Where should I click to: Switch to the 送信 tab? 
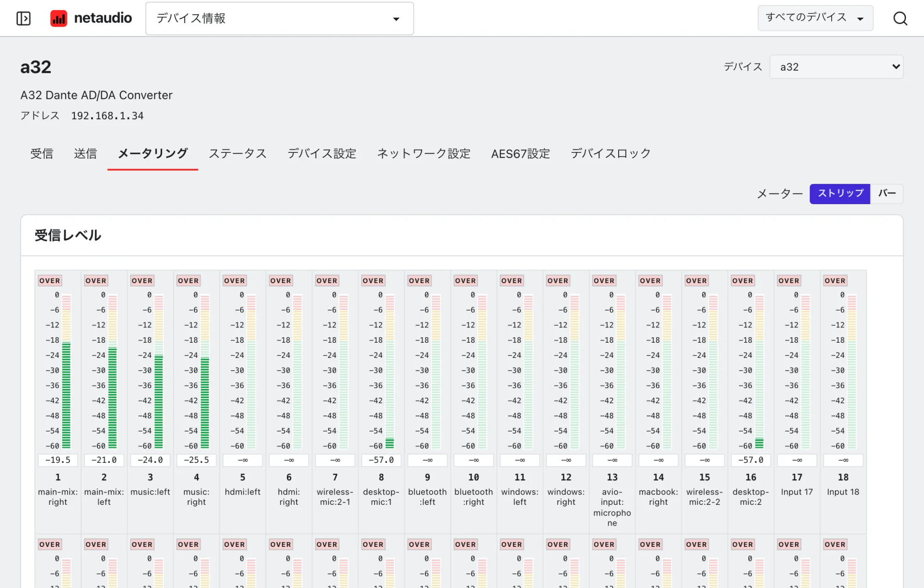(x=85, y=153)
